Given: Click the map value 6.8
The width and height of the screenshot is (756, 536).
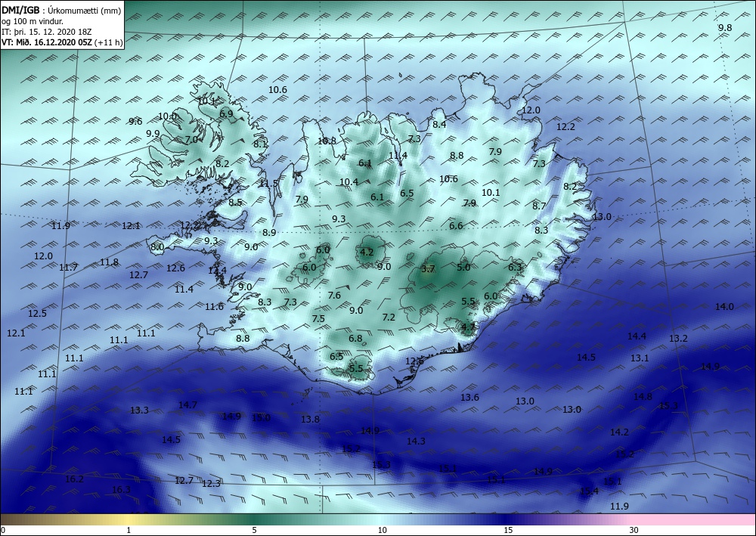Looking at the screenshot, I should pos(355,339).
